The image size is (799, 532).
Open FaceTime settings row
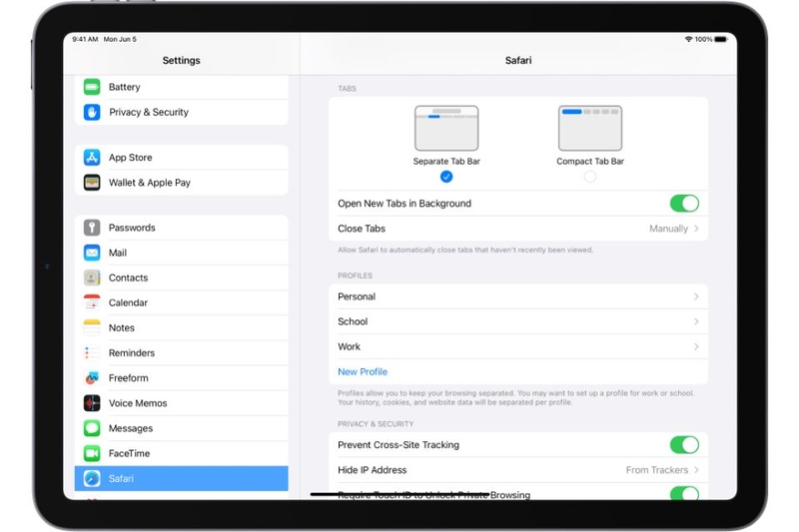coord(182,453)
